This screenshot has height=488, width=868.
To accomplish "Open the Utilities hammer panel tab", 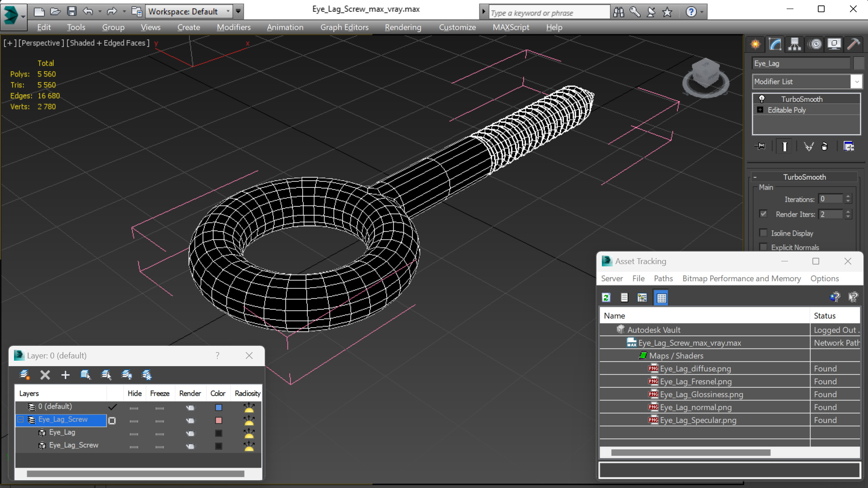I will (x=853, y=44).
